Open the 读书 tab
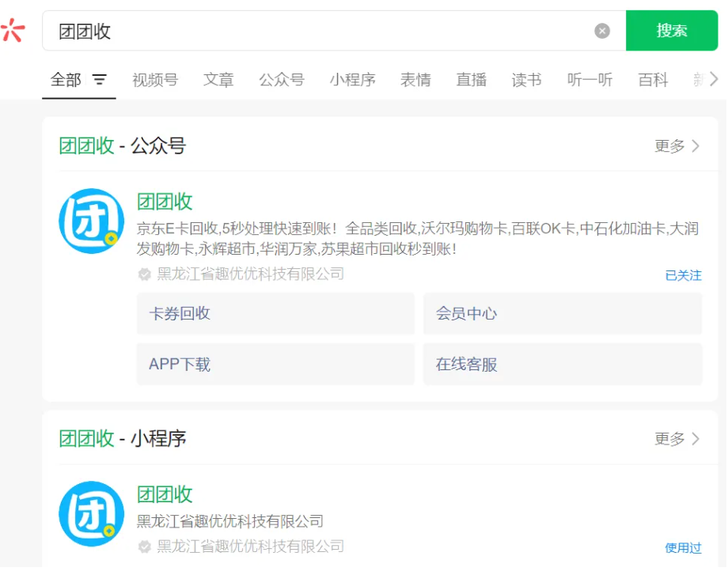 tap(527, 80)
